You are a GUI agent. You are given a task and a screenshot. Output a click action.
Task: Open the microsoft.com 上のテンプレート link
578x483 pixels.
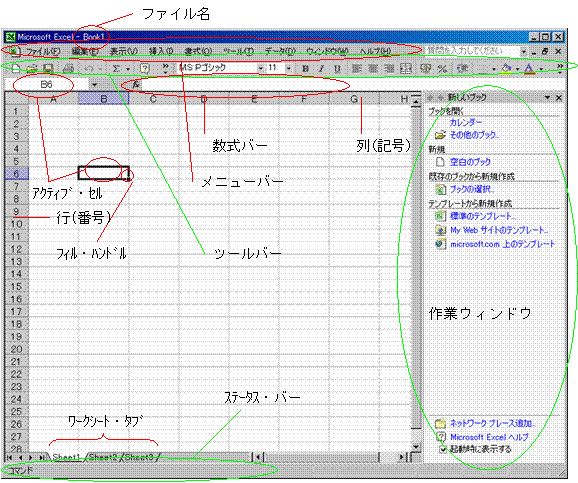pyautogui.click(x=502, y=244)
